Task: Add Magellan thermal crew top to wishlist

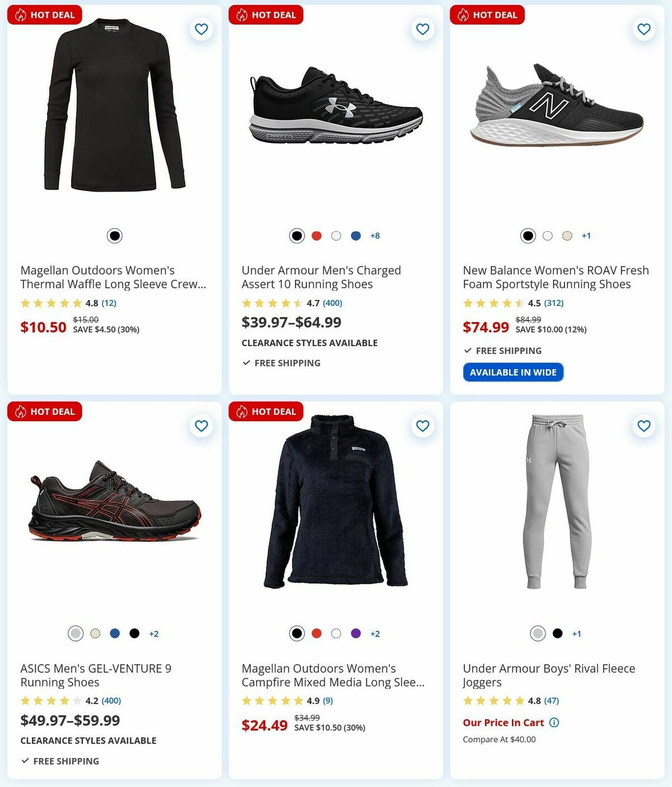Action: (x=200, y=29)
